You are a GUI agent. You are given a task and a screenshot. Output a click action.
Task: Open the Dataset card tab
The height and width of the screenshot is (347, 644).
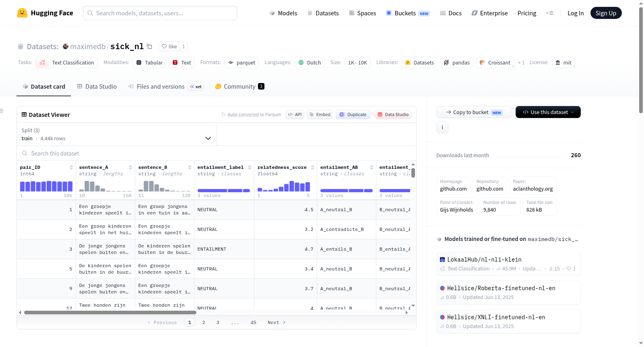(43, 87)
